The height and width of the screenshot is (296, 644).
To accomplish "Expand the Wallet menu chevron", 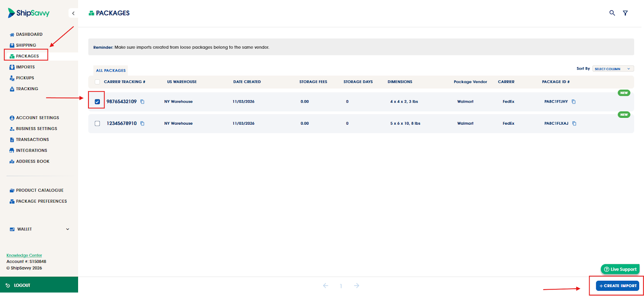I will 68,229.
